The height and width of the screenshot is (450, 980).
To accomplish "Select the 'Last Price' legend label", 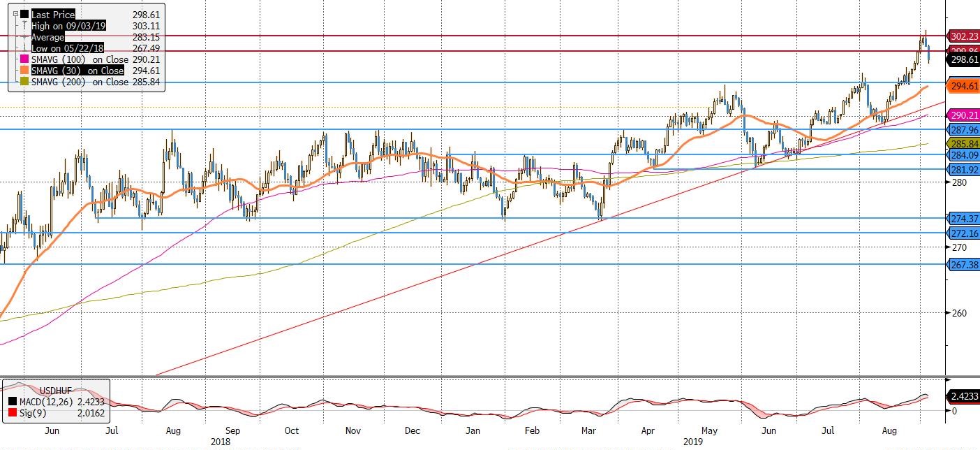I will point(53,14).
